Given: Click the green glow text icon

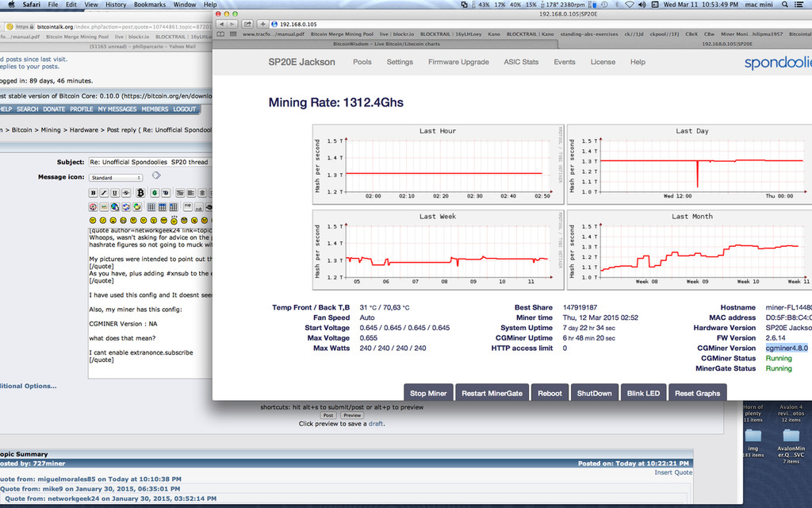Looking at the screenshot, I should [x=155, y=193].
